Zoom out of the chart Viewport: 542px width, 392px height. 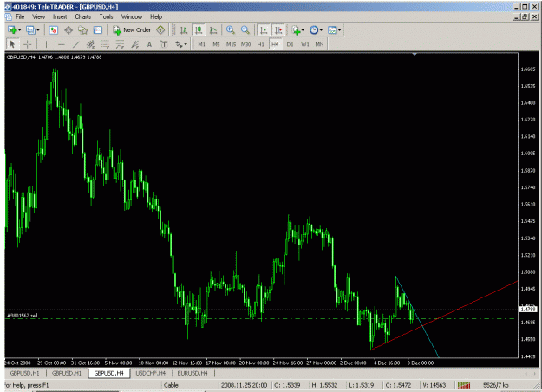pos(245,30)
